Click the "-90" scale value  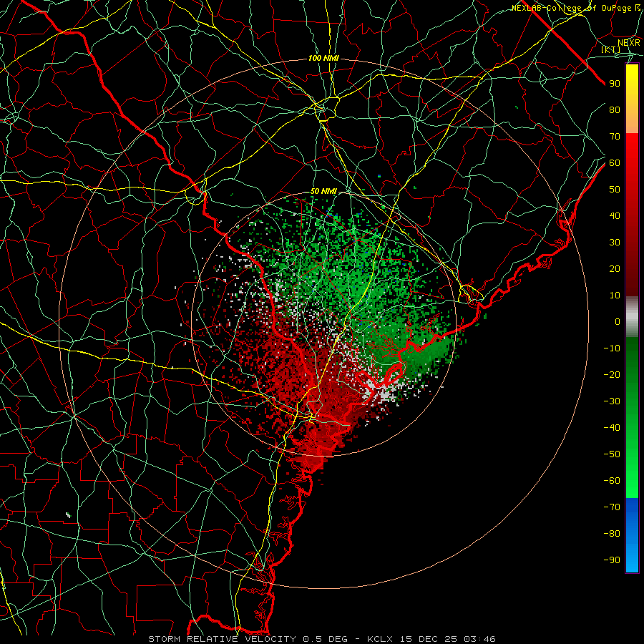click(x=612, y=560)
